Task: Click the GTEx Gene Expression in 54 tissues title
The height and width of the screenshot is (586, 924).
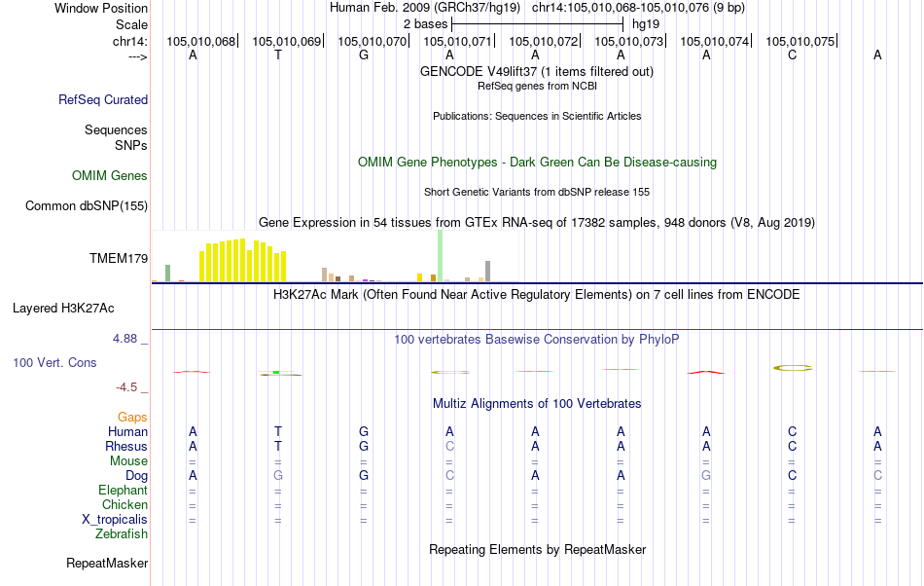Action: pos(537,222)
